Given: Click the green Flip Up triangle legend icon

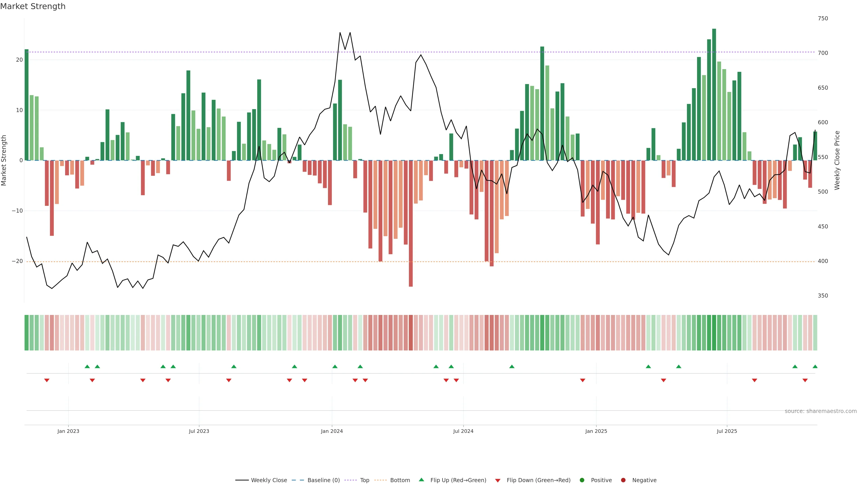Looking at the screenshot, I should [x=421, y=480].
